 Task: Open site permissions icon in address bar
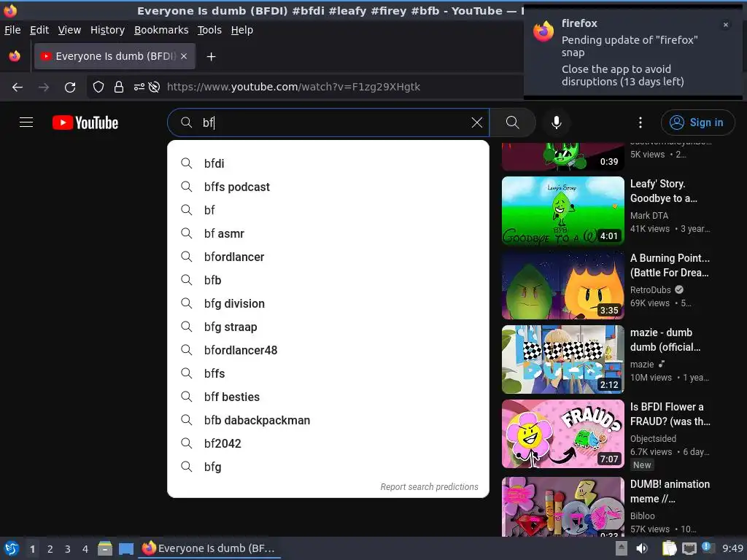point(139,87)
